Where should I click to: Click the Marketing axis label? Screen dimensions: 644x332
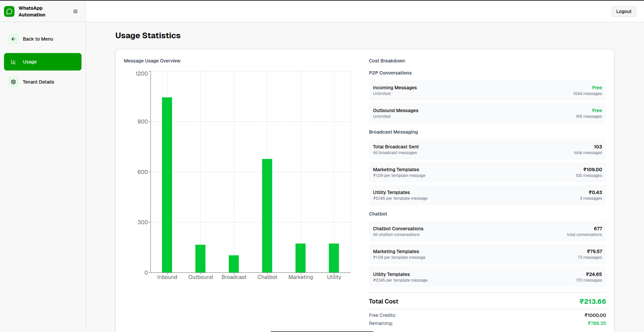[x=301, y=277]
